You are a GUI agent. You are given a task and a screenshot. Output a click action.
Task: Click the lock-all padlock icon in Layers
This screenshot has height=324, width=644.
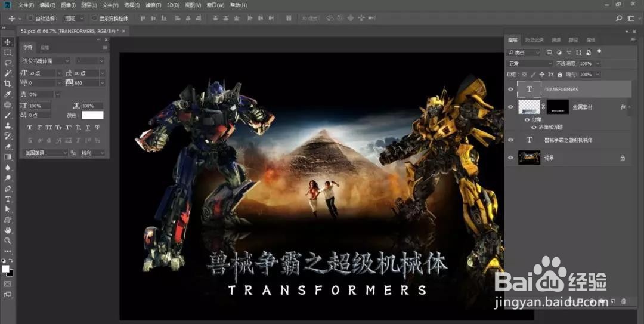[x=559, y=75]
